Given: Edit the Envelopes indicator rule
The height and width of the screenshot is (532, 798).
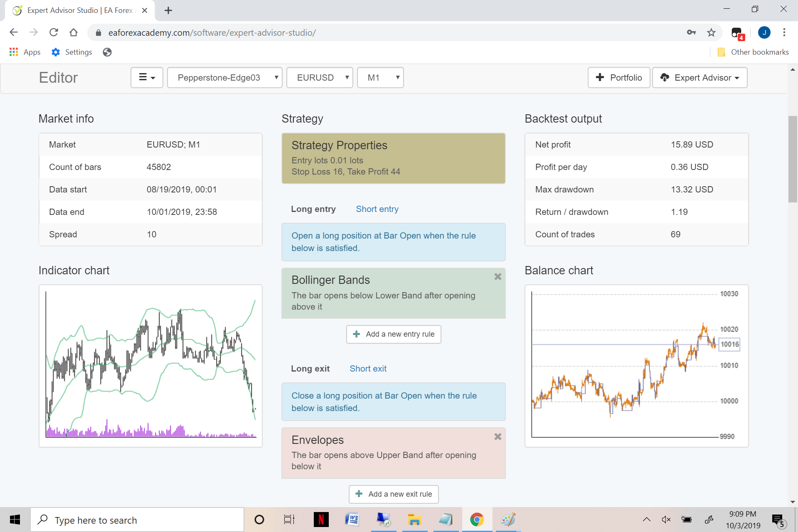Looking at the screenshot, I should click(x=394, y=453).
